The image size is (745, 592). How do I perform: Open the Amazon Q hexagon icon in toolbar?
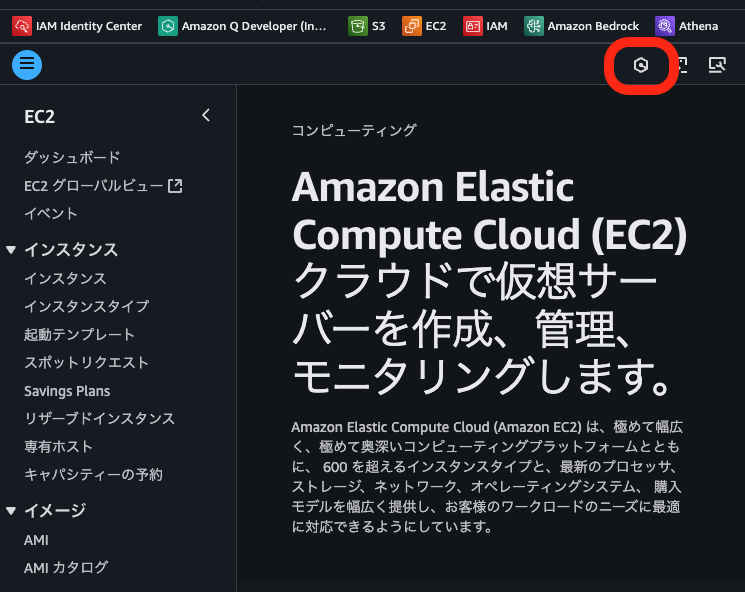click(640, 65)
